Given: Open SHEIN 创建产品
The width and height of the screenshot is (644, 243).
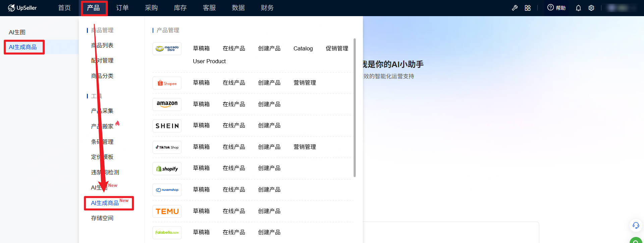Looking at the screenshot, I should [269, 125].
